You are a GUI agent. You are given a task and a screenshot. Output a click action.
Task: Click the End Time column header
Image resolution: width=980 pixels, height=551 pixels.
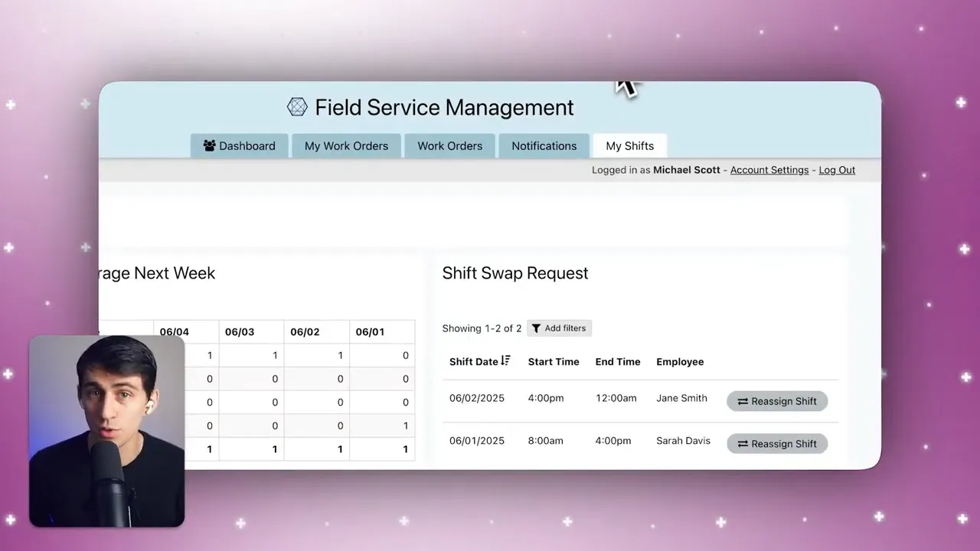pyautogui.click(x=618, y=361)
